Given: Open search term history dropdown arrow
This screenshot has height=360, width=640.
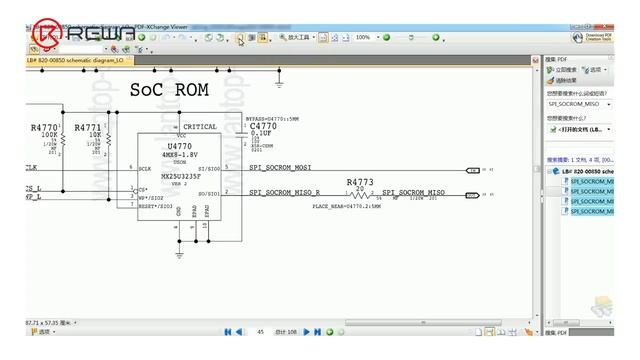Looking at the screenshot, I should (x=609, y=104).
